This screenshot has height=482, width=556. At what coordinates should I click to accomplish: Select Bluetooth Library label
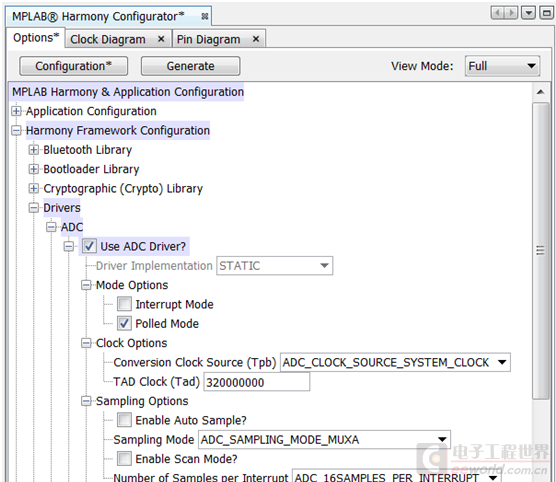(88, 150)
